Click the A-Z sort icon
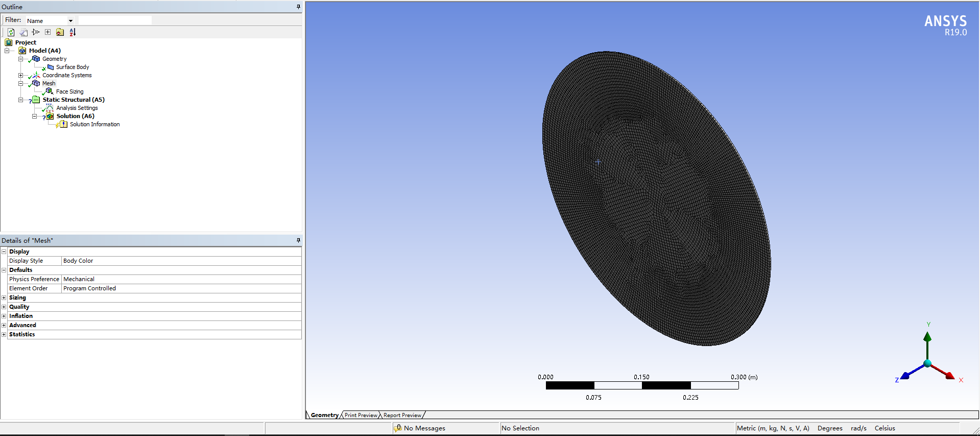The image size is (980, 436). 73,32
